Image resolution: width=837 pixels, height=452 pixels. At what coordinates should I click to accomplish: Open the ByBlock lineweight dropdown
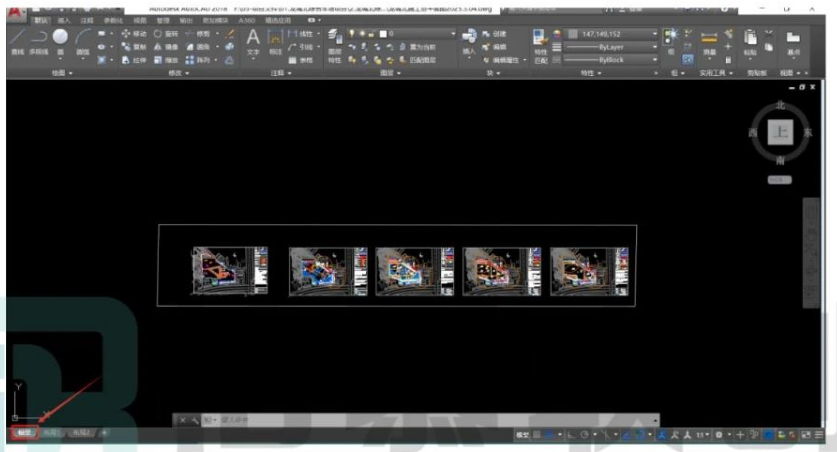(611, 60)
